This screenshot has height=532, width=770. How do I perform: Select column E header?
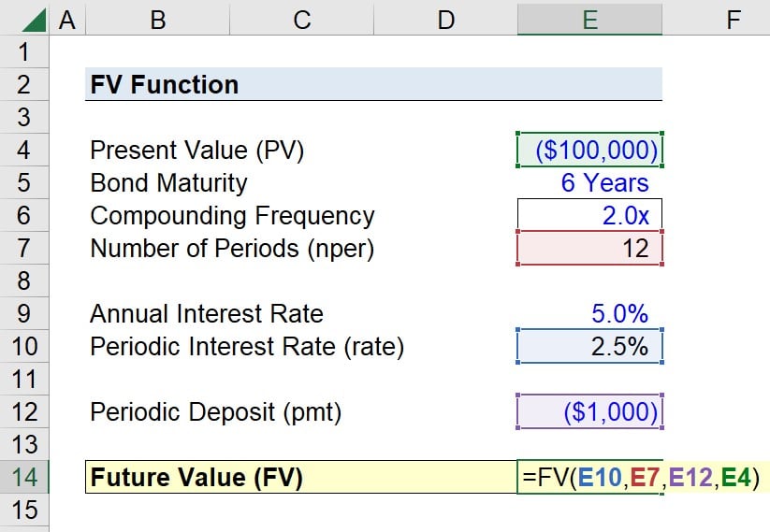(x=589, y=18)
